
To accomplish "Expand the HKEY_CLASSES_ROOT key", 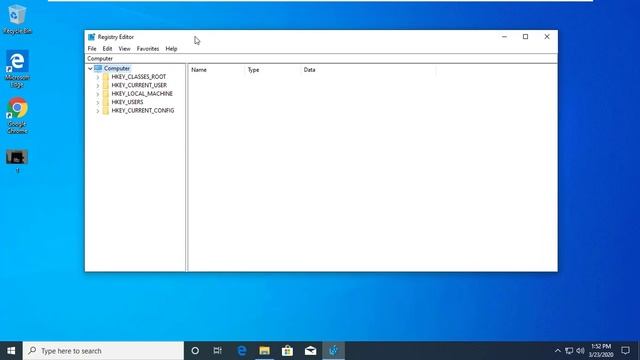I will 98,77.
